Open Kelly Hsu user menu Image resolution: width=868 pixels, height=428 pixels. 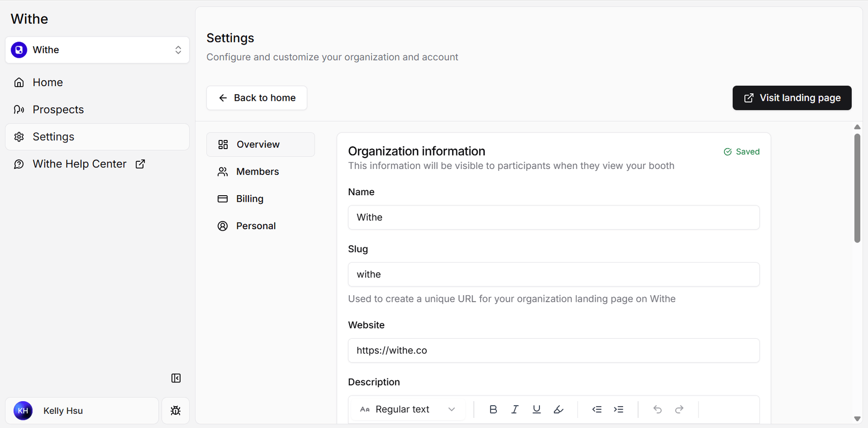(82, 411)
